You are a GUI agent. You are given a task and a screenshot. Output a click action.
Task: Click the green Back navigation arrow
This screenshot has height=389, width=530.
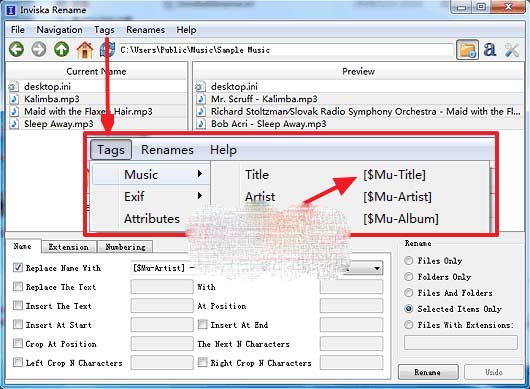[16, 50]
